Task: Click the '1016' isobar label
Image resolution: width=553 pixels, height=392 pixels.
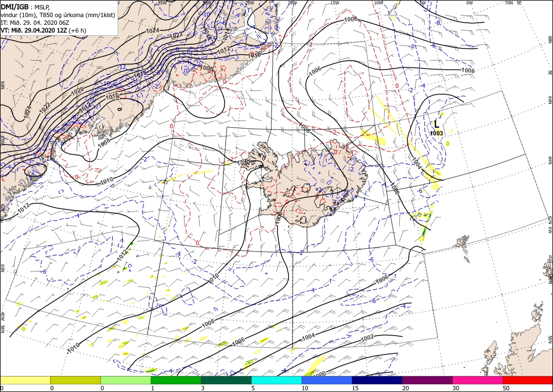Action: click(140, 75)
